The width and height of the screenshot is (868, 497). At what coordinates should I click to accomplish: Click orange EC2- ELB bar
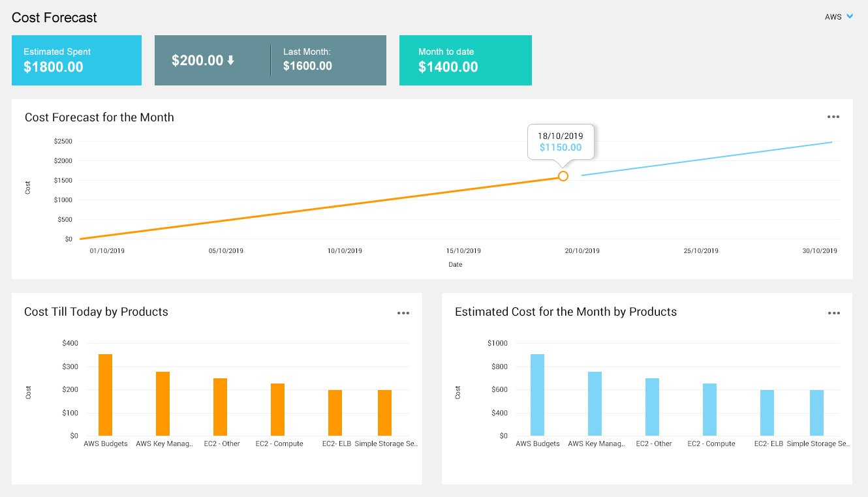pos(335,413)
